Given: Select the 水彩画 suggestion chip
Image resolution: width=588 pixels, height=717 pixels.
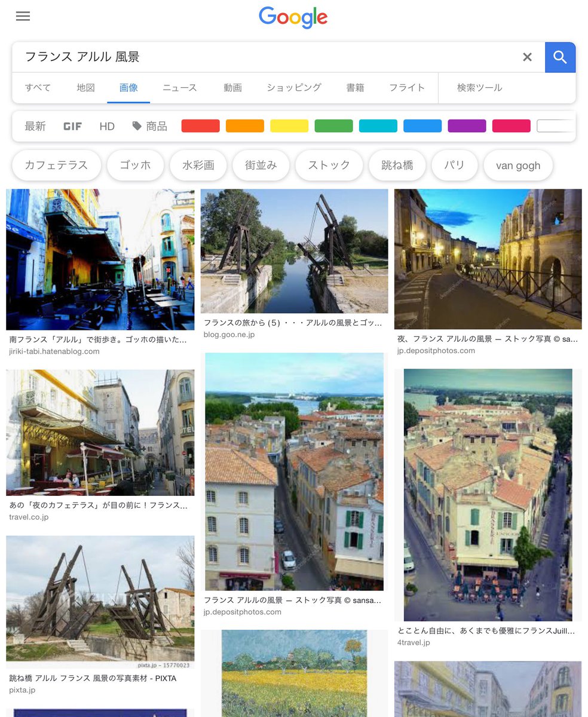Looking at the screenshot, I should point(198,166).
